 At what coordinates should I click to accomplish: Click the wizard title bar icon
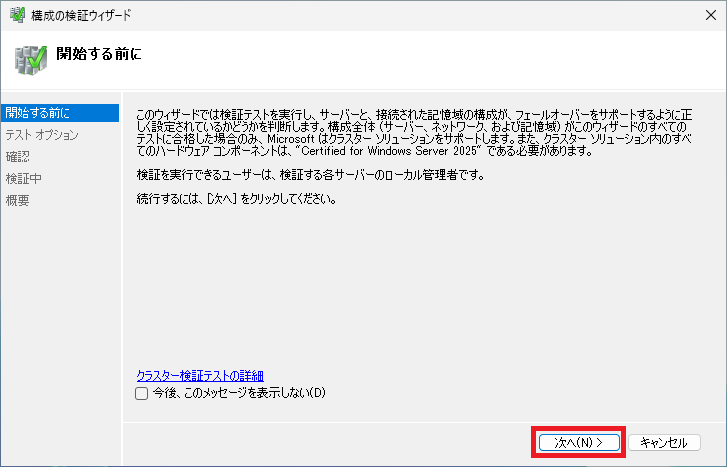coord(17,15)
